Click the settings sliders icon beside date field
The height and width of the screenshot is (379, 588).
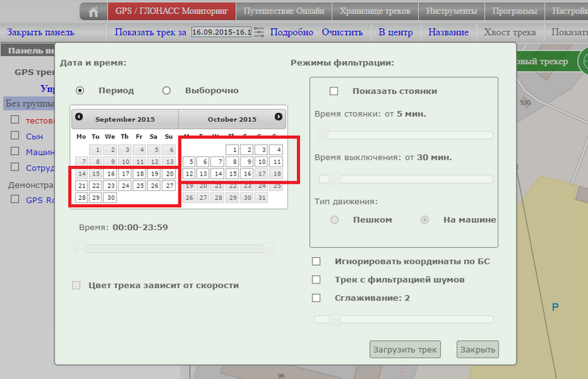pyautogui.click(x=259, y=32)
